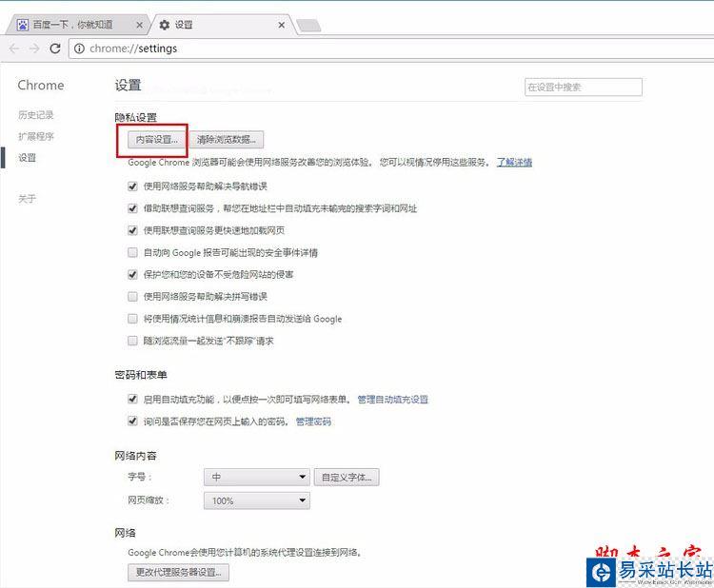The height and width of the screenshot is (588, 714).
Task: Click the 在设置中搜索 search box
Action: 584,87
